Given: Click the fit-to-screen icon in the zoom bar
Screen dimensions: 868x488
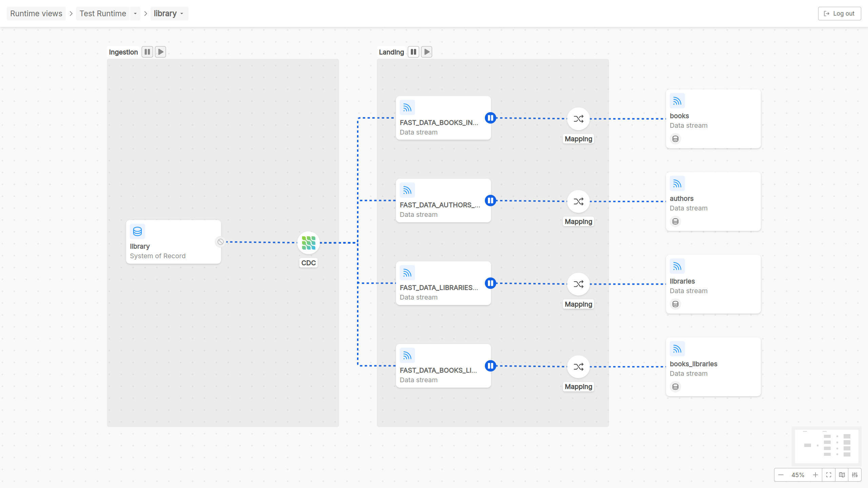Looking at the screenshot, I should tap(828, 474).
